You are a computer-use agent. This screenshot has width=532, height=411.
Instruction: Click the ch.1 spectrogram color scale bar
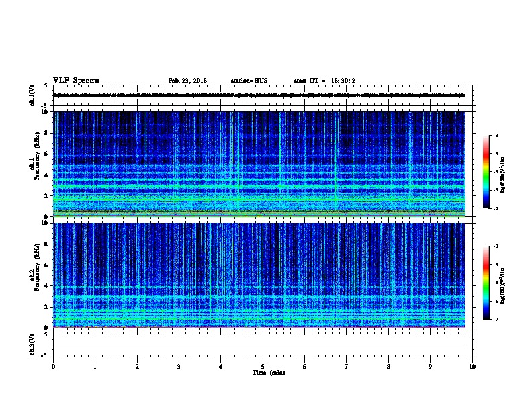coord(486,172)
